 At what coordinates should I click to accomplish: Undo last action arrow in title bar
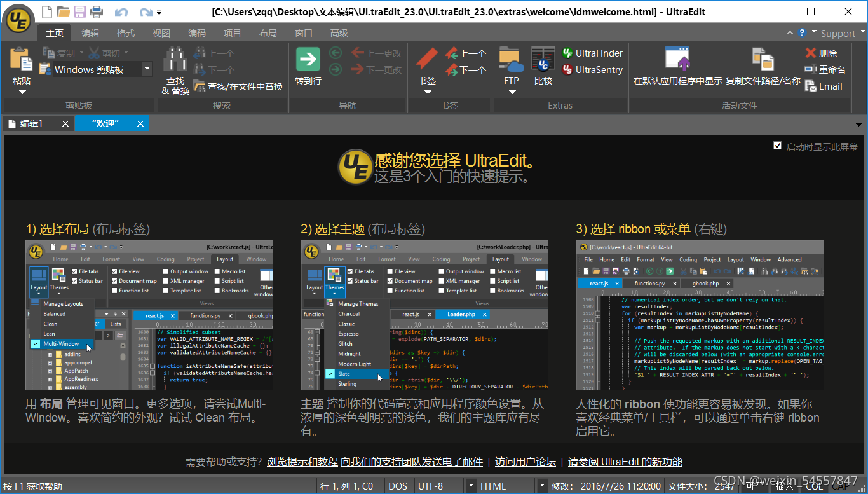coord(121,12)
